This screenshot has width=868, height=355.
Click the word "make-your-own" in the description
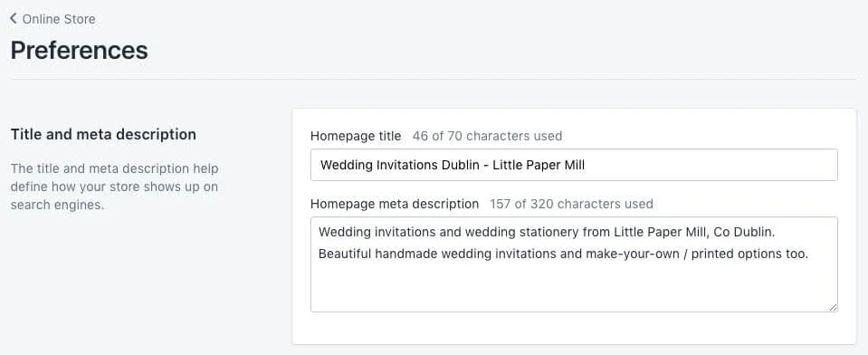point(628,254)
